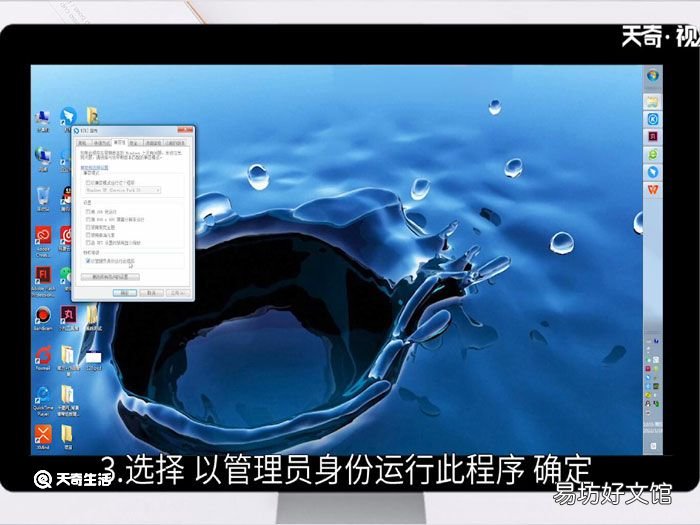Enable run in 640 x 480 resolution
Screen dimensions: 700x525
88,220
